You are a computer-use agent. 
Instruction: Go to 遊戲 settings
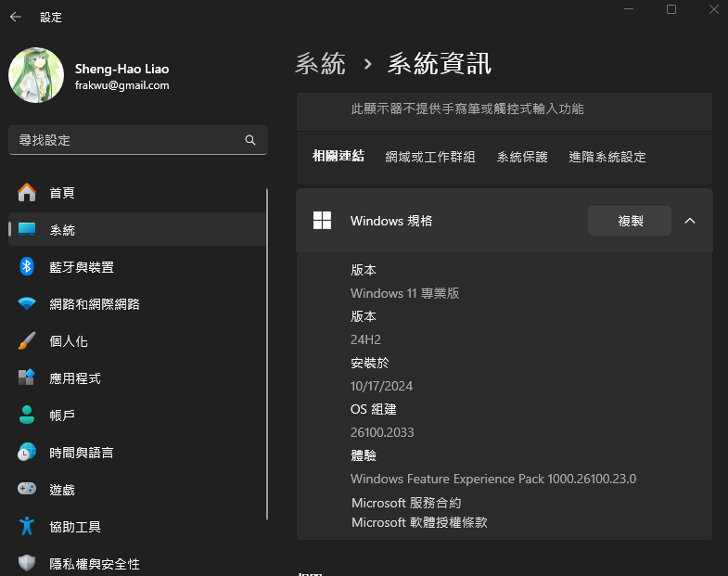pyautogui.click(x=138, y=490)
